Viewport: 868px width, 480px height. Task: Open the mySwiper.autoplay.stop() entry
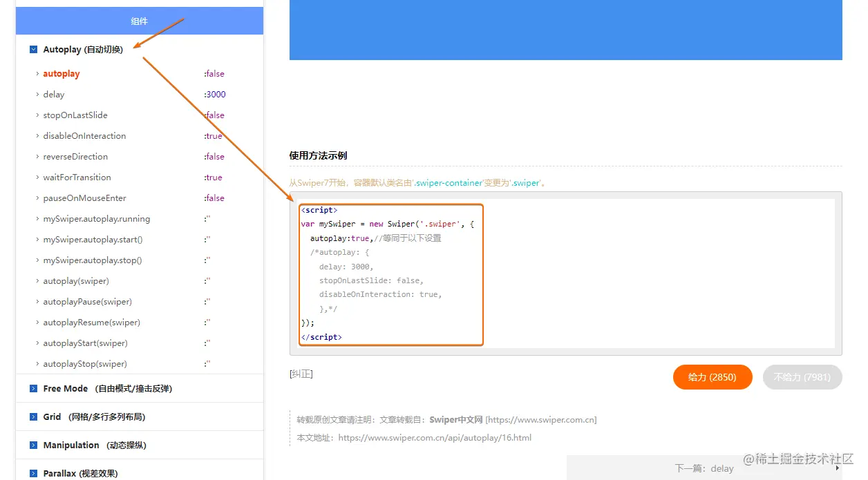pos(93,260)
